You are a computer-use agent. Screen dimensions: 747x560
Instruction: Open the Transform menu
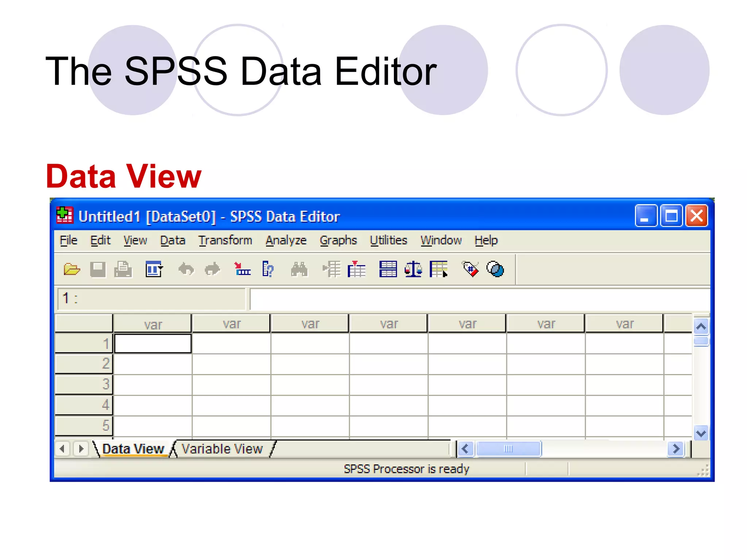225,240
